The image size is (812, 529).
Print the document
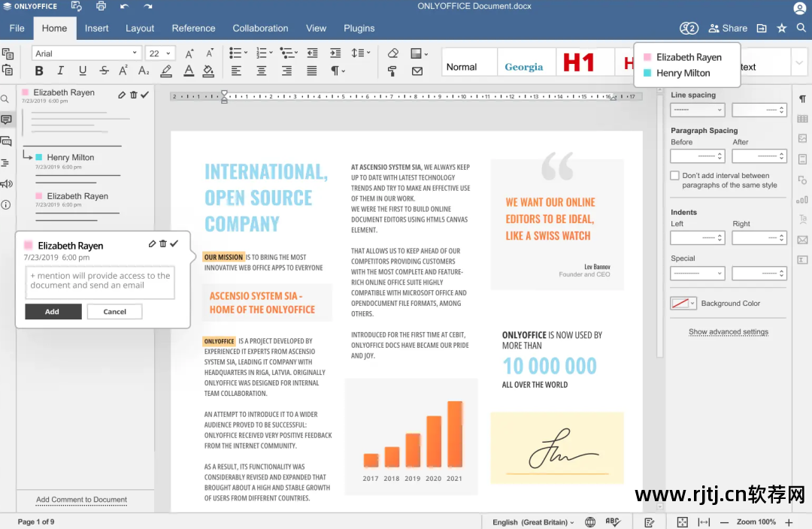tap(101, 6)
